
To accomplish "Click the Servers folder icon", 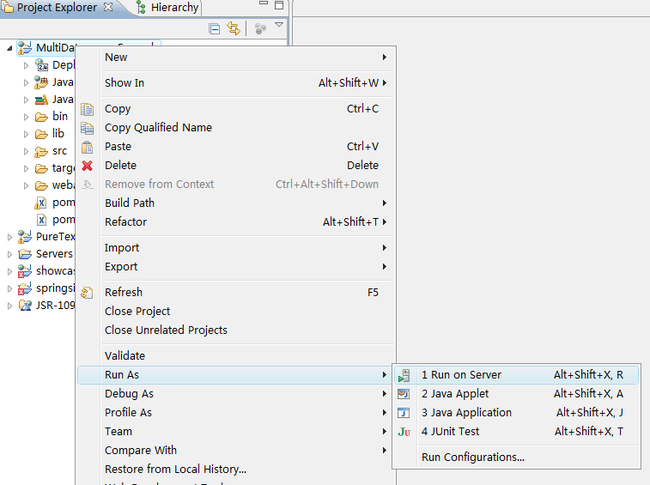I will [x=25, y=254].
